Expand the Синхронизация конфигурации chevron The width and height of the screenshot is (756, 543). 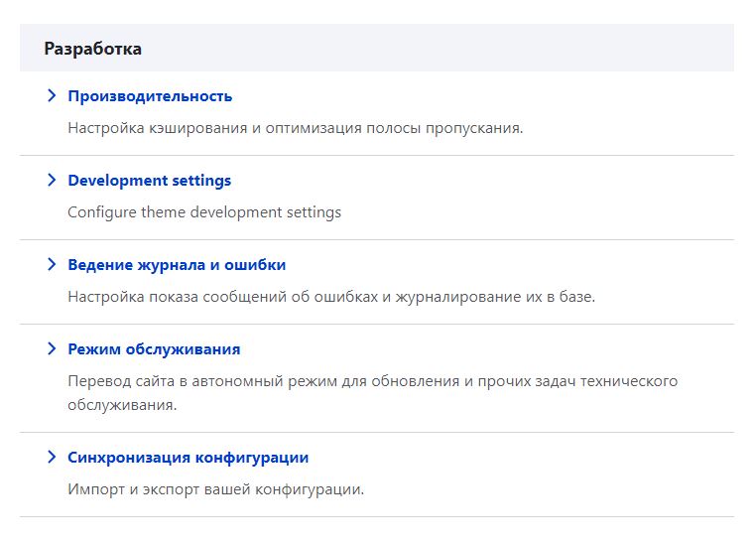point(52,457)
